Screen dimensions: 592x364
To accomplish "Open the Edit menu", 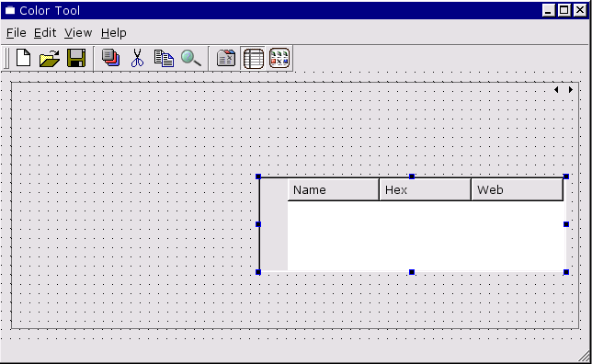I will (45, 33).
